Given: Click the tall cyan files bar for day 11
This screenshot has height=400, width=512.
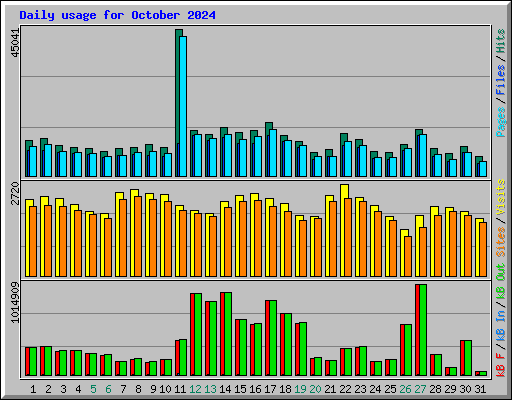Looking at the screenshot, I should (x=183, y=106).
